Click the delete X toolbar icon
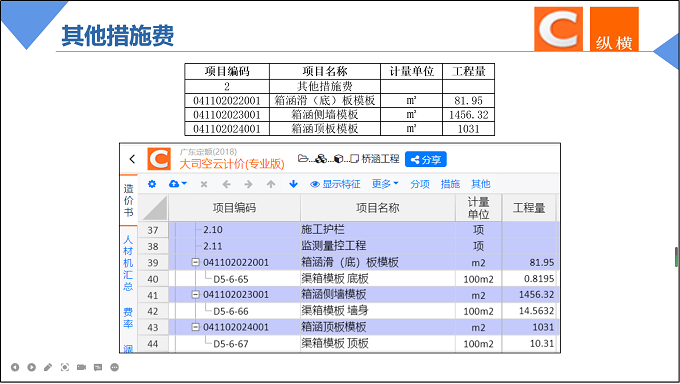This screenshot has width=680, height=384. tap(204, 184)
